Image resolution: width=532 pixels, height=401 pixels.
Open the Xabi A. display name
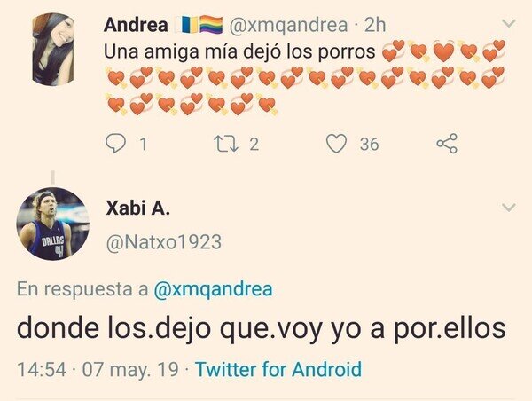coord(137,208)
